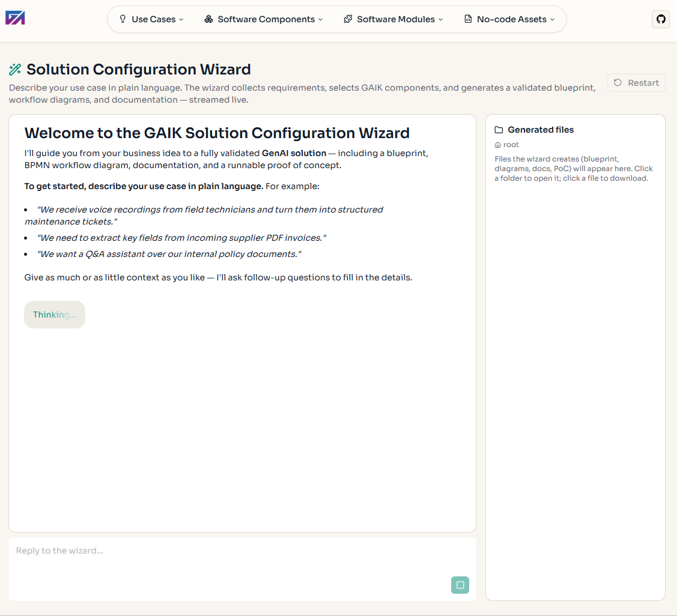Click the puzzle icon beside Software Modules
Viewport: 677px width, 616px height.
click(348, 19)
